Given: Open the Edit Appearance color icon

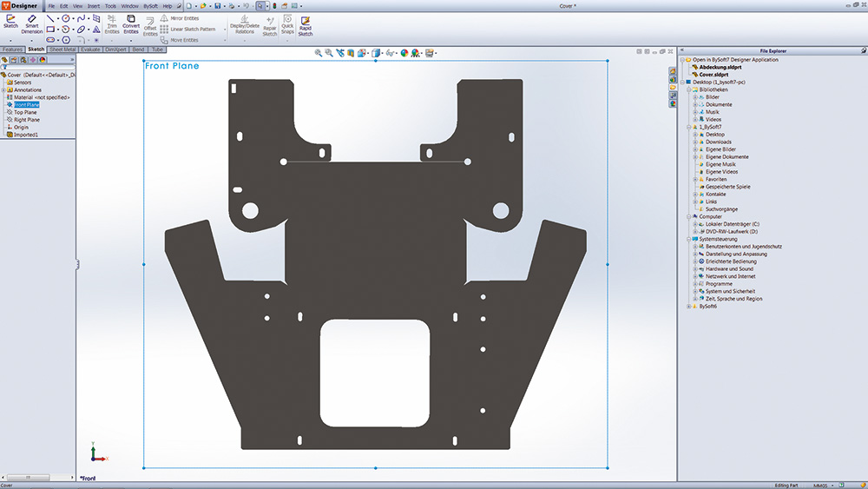Looking at the screenshot, I should pyautogui.click(x=404, y=53).
